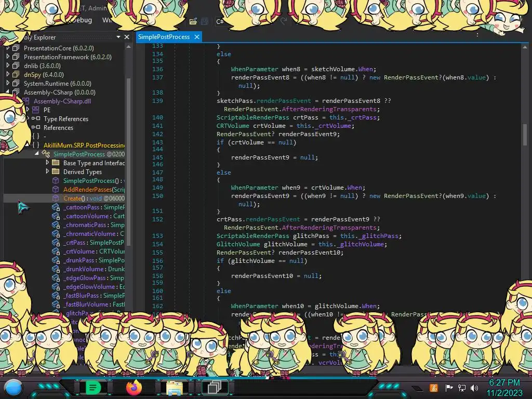The image size is (532, 399).
Task: Click AfterRenderingTransparents under line 139
Action: tap(329, 109)
